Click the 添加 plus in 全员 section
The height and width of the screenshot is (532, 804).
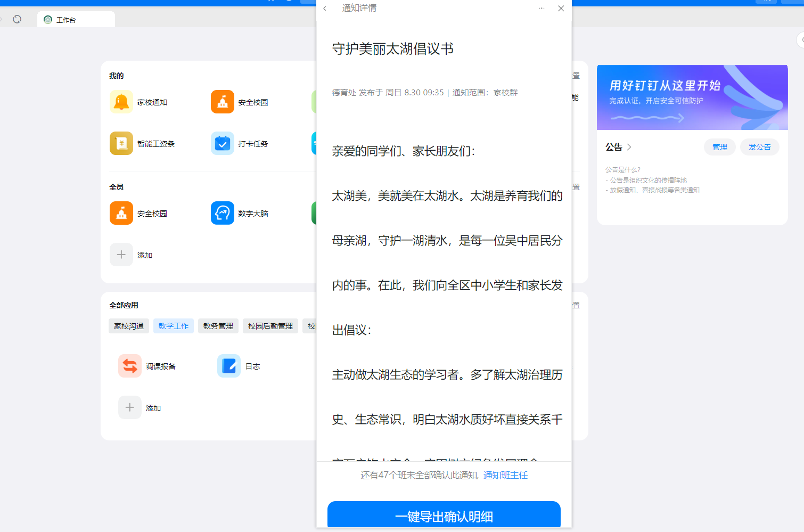(x=121, y=255)
